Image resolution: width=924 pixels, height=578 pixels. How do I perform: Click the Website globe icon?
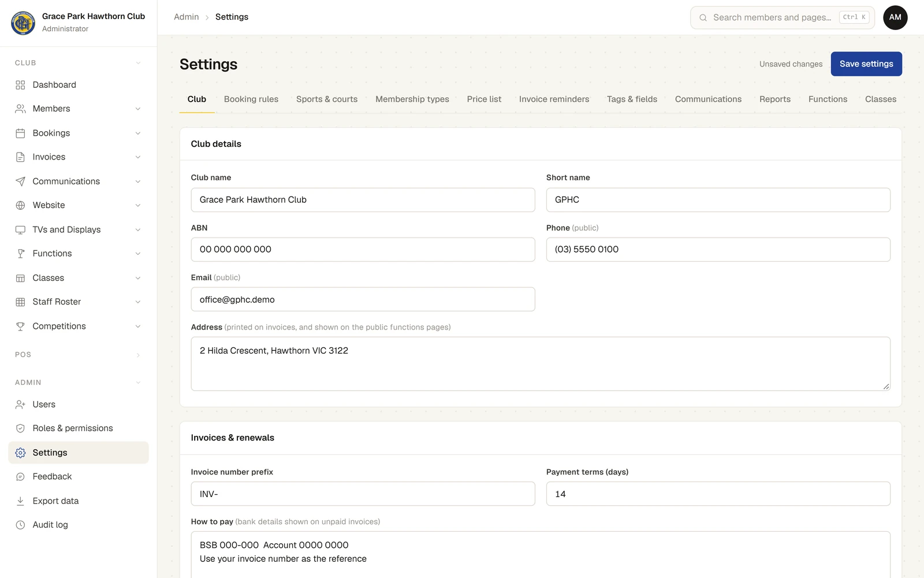point(20,205)
